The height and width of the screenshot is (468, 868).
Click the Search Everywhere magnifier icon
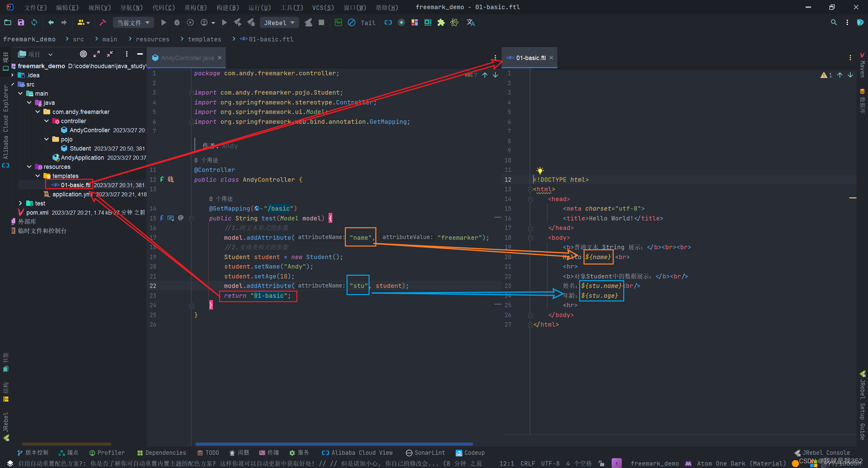[x=834, y=23]
